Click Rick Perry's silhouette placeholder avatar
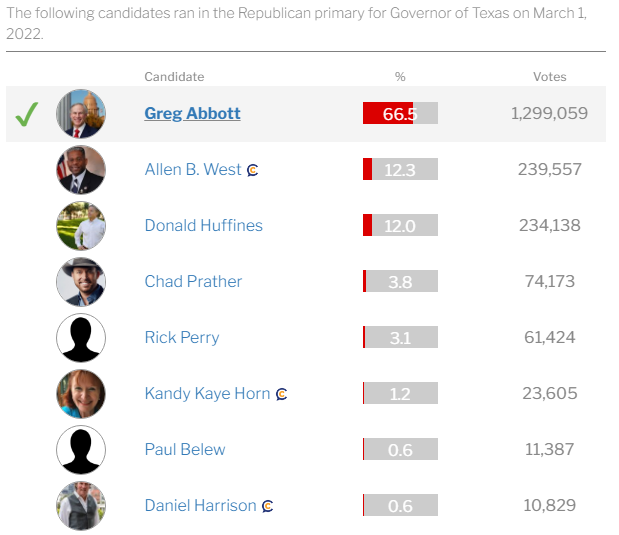Screen dimensions: 619x535 pyautogui.click(x=81, y=338)
